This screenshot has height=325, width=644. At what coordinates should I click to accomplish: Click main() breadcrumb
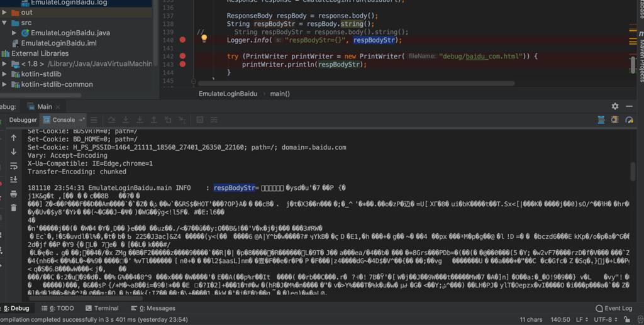click(280, 94)
